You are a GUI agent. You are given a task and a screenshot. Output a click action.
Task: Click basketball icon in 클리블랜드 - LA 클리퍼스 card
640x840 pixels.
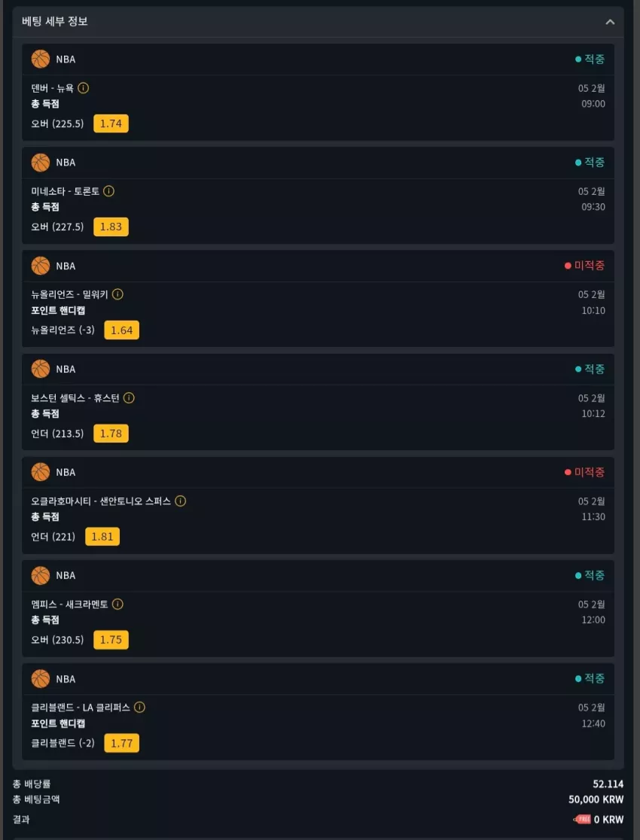point(40,679)
